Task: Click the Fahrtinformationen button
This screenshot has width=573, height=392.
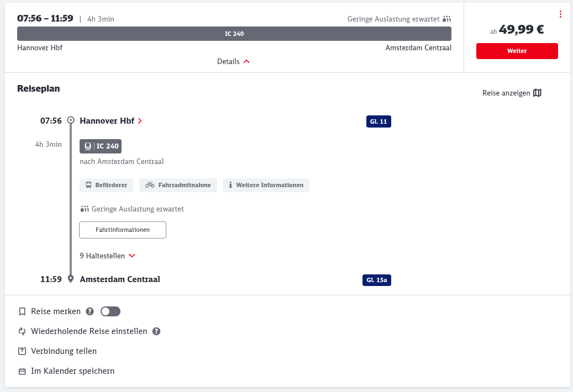Action: pos(123,230)
